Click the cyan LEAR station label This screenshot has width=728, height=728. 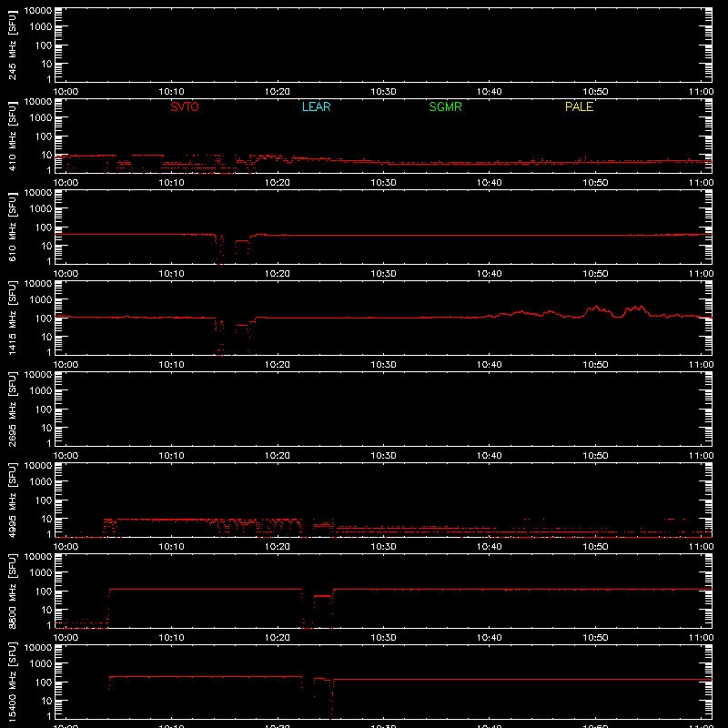pyautogui.click(x=316, y=106)
